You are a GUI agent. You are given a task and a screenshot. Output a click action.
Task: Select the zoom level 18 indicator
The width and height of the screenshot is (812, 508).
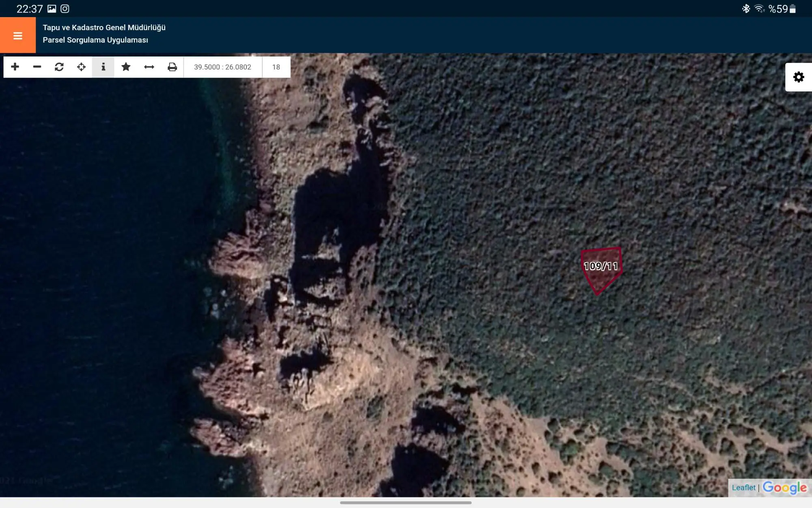pyautogui.click(x=276, y=67)
